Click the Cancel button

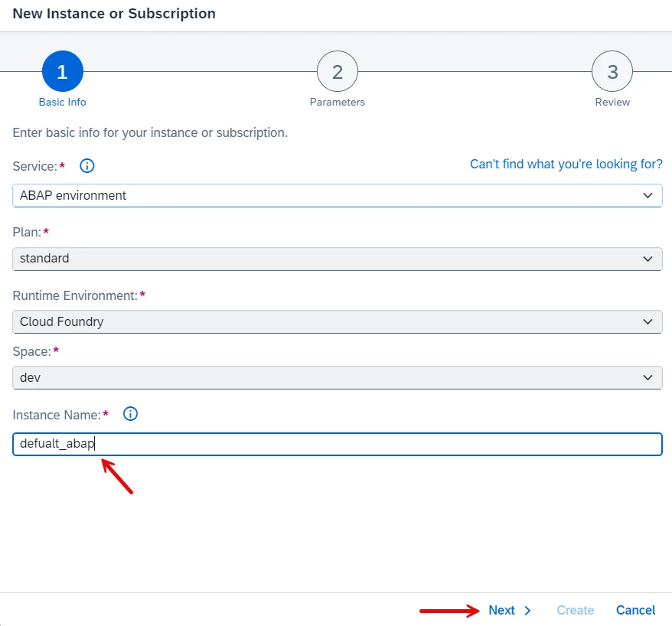[635, 610]
